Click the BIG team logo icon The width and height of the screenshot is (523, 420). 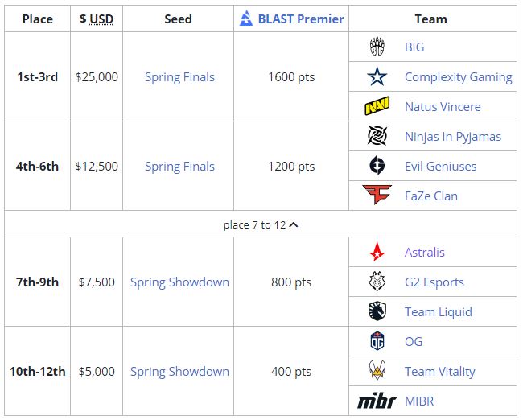377,47
